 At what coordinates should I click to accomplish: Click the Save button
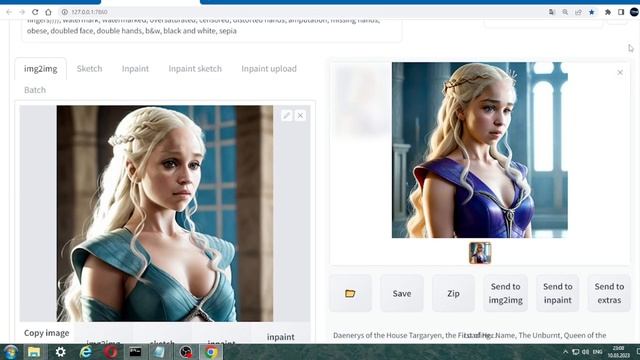click(402, 293)
